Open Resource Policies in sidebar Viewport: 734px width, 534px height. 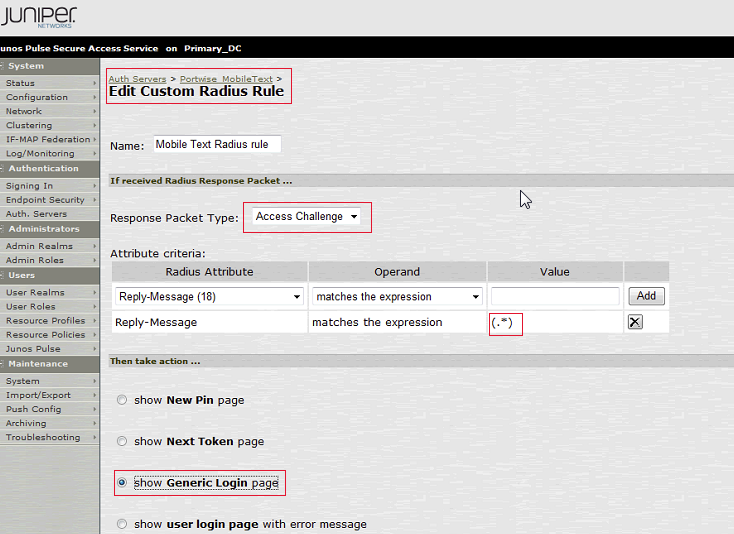pos(45,335)
